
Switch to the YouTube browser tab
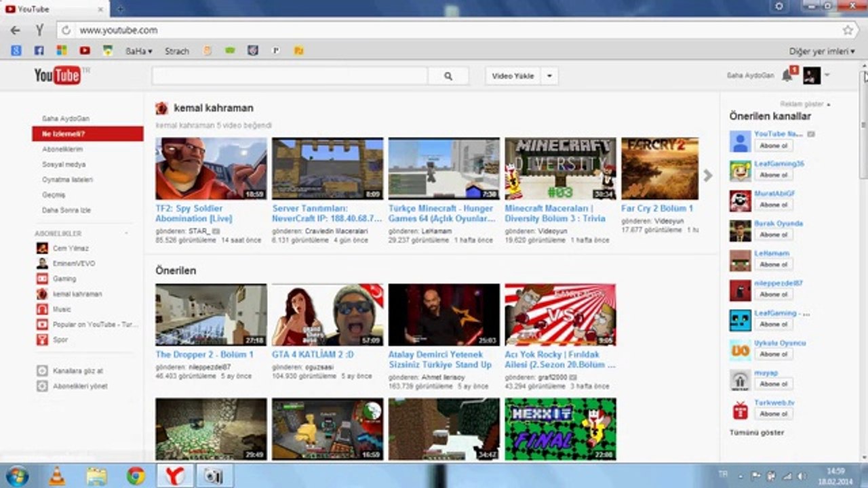click(x=56, y=8)
